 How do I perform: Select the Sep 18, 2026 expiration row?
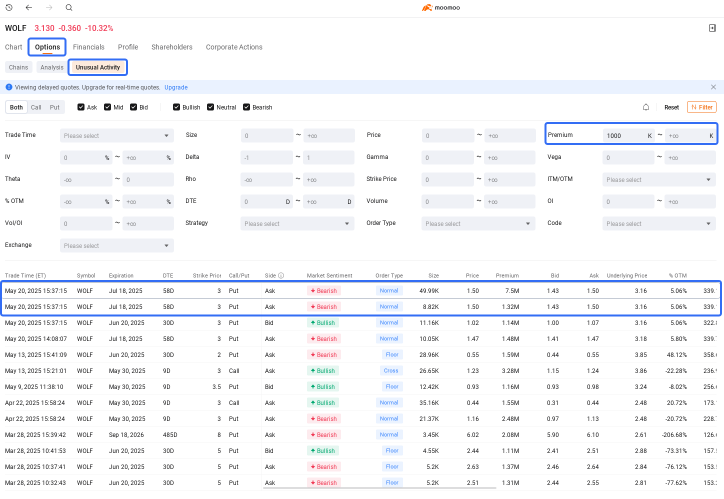click(x=360, y=435)
